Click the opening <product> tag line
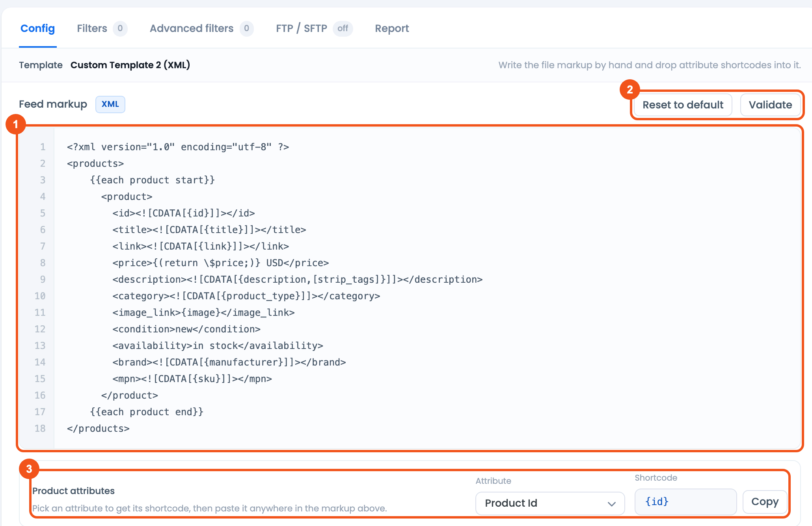 (x=127, y=197)
